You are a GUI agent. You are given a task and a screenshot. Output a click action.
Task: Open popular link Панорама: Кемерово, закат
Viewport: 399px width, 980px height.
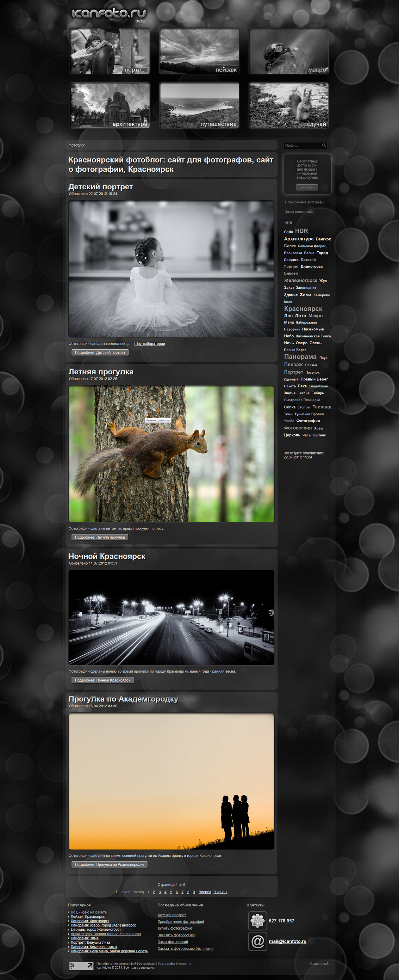coord(94,947)
